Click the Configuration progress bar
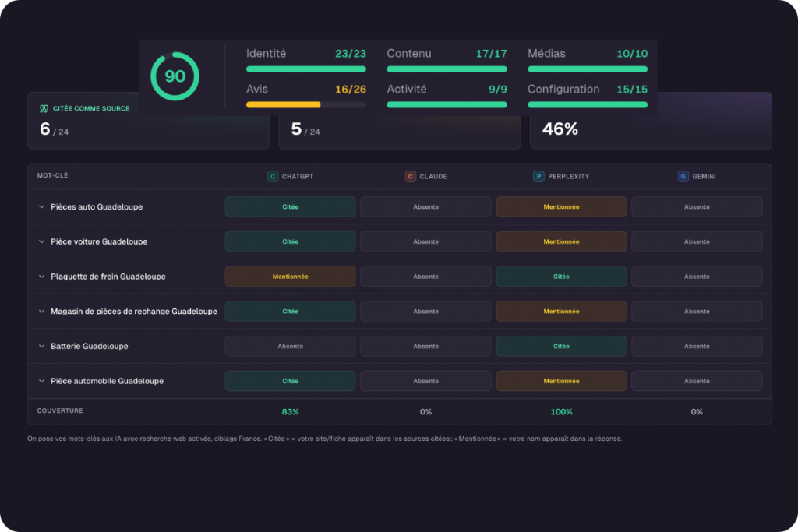Screen dimensions: 798x532 click(x=588, y=105)
